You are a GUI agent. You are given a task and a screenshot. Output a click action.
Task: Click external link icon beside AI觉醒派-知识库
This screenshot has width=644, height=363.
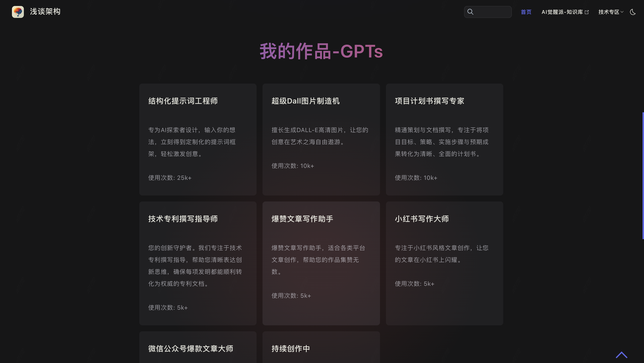[x=587, y=12]
